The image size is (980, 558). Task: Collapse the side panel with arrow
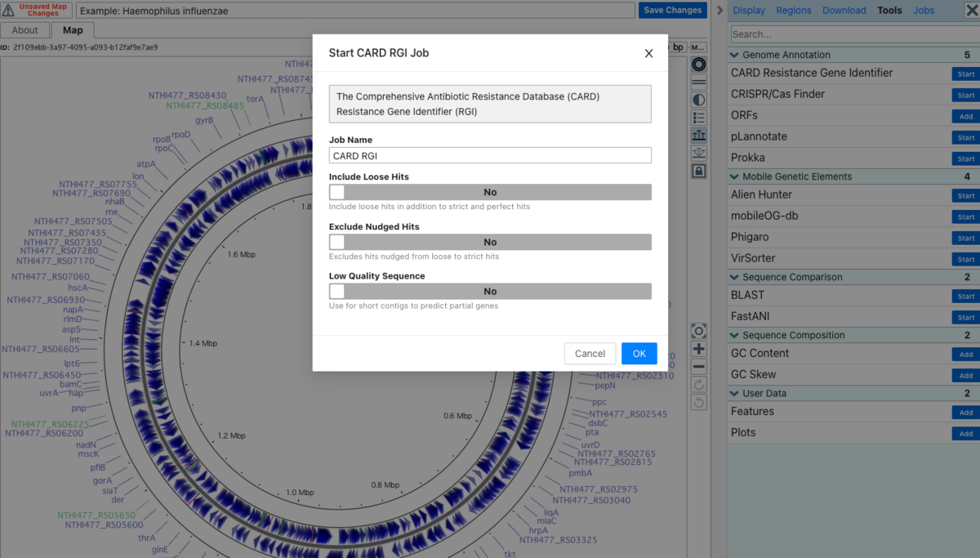[719, 11]
